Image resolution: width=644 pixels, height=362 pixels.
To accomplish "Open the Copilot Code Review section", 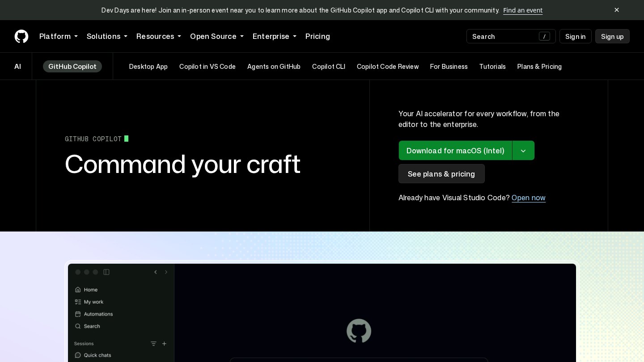I will (x=388, y=67).
